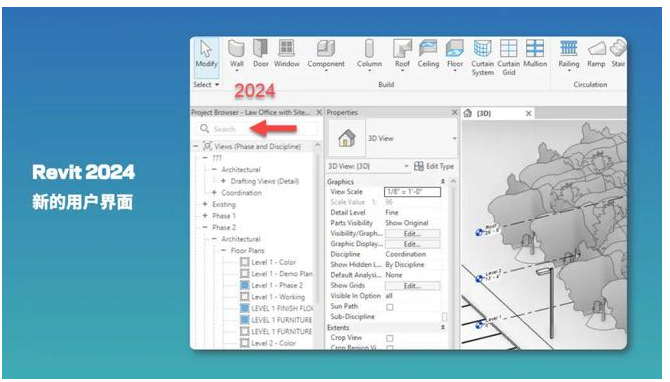Click Edit button for Visibility/Graphics
Screen dimensions: 670x382
pyautogui.click(x=412, y=234)
